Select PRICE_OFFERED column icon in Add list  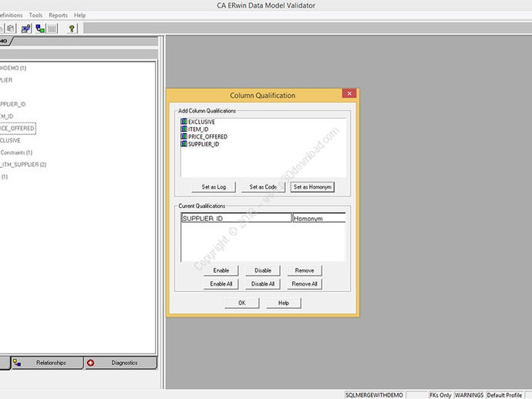(x=184, y=136)
